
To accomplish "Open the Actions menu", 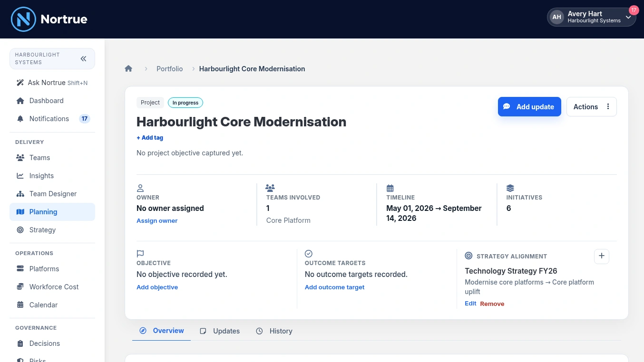I will pos(592,107).
